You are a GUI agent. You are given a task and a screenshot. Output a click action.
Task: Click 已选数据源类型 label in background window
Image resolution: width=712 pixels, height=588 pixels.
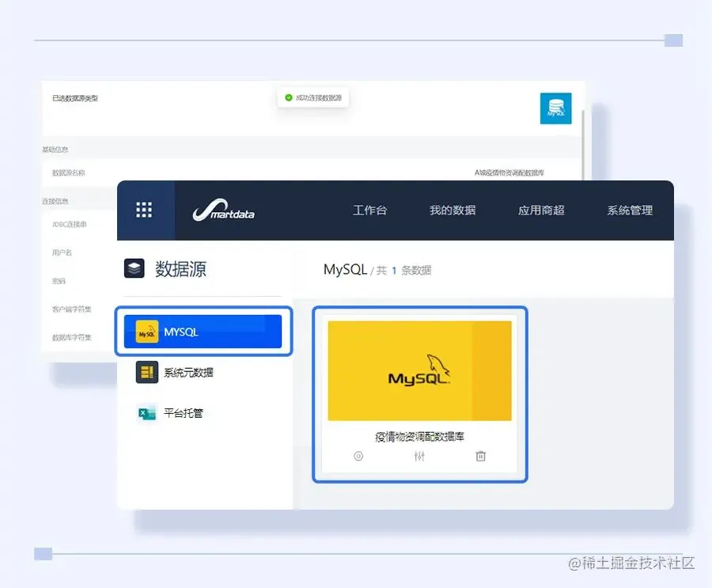(x=75, y=98)
